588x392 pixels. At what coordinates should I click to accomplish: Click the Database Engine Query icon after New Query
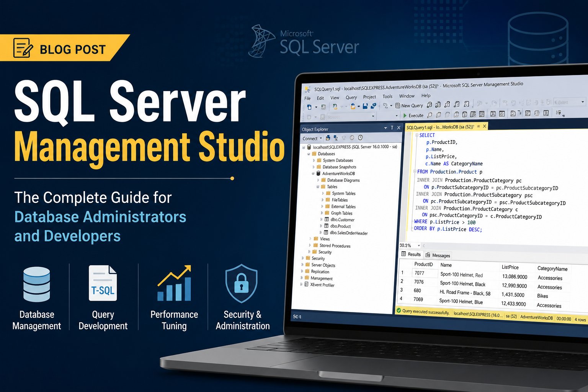[x=430, y=105]
